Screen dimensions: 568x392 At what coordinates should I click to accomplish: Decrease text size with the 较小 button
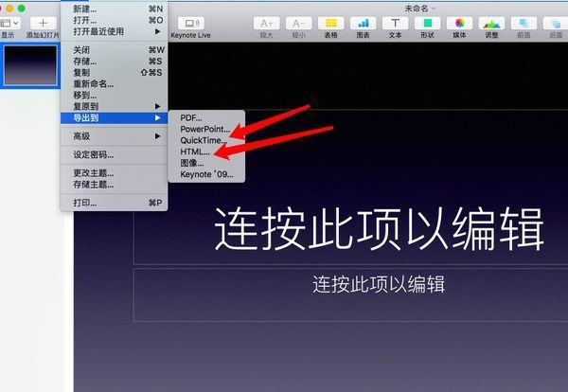pos(297,22)
